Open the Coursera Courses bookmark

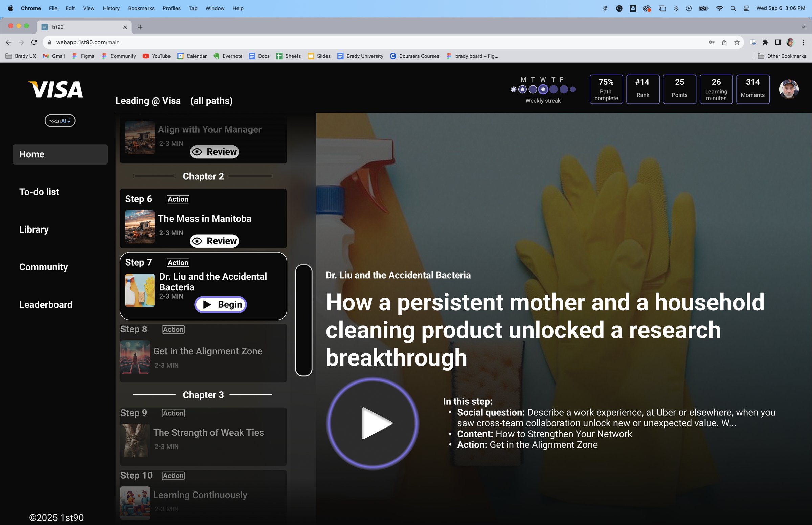tap(415, 56)
